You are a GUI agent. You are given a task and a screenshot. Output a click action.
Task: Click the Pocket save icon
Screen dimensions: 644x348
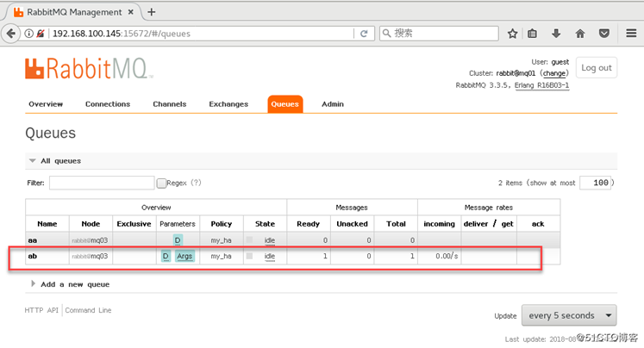(603, 34)
